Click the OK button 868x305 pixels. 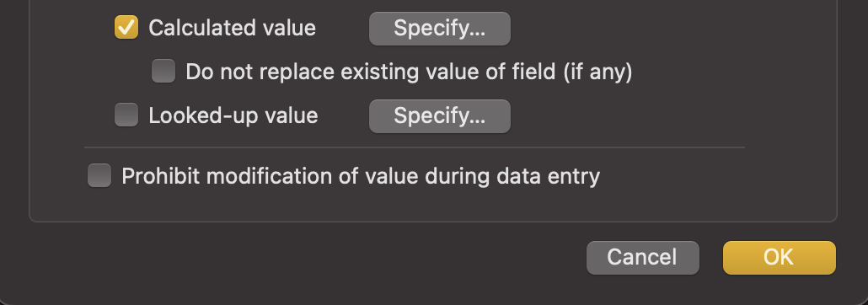coord(779,257)
